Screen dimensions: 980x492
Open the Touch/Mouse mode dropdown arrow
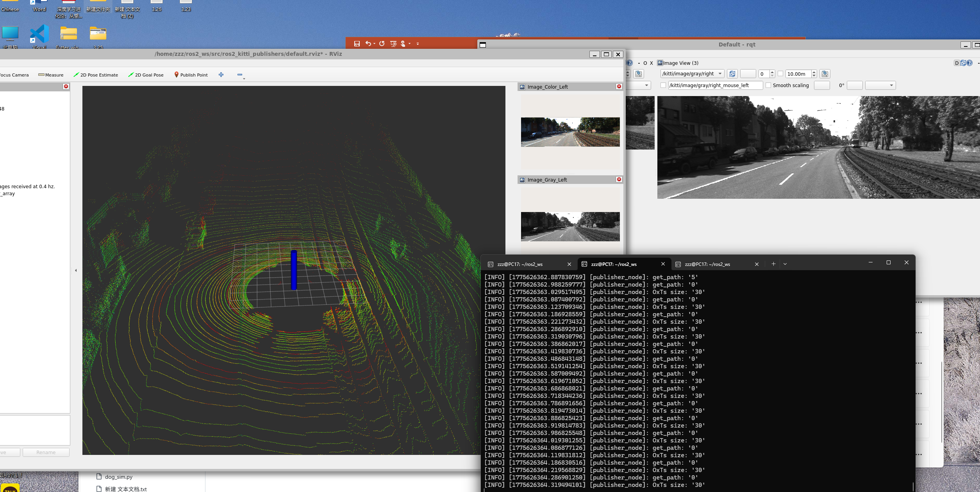click(409, 44)
